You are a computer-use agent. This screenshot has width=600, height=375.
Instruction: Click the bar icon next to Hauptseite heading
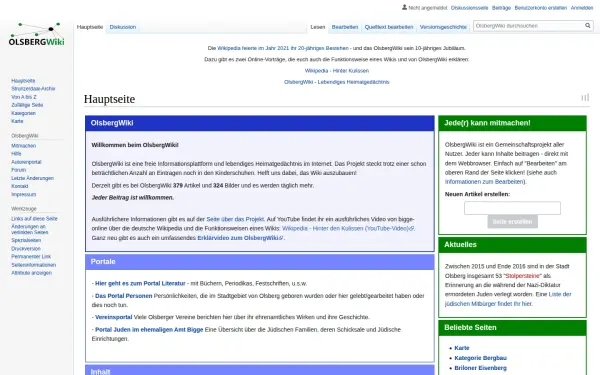[x=585, y=98]
